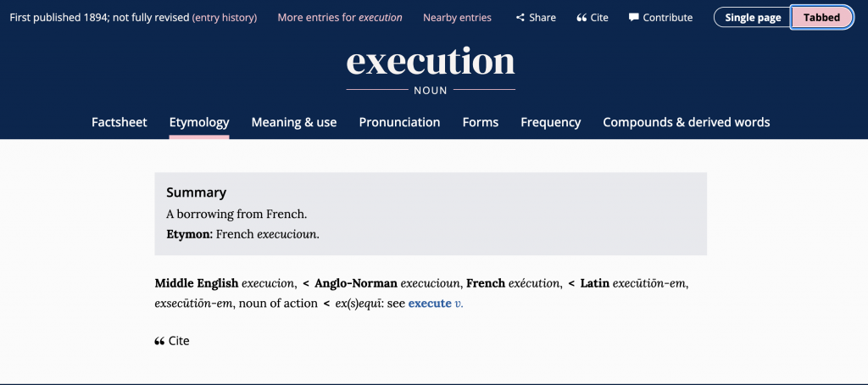868x385 pixels.
Task: Select the Tabbed view option
Action: tap(821, 18)
